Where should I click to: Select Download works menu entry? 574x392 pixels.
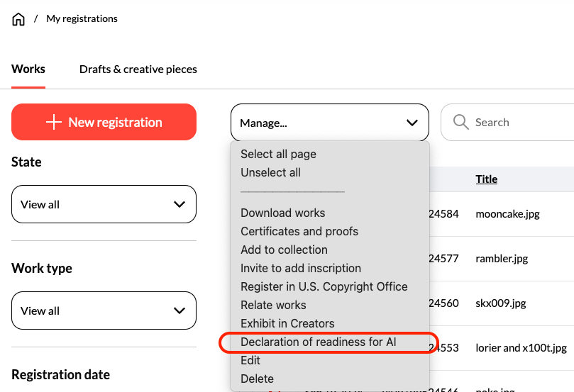(x=282, y=213)
